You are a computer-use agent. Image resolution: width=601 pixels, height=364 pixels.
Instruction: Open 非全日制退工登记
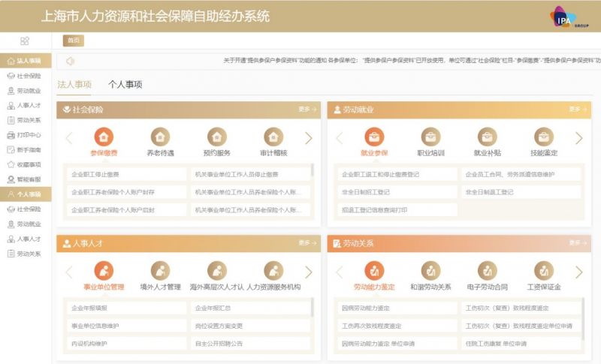pos(521,192)
